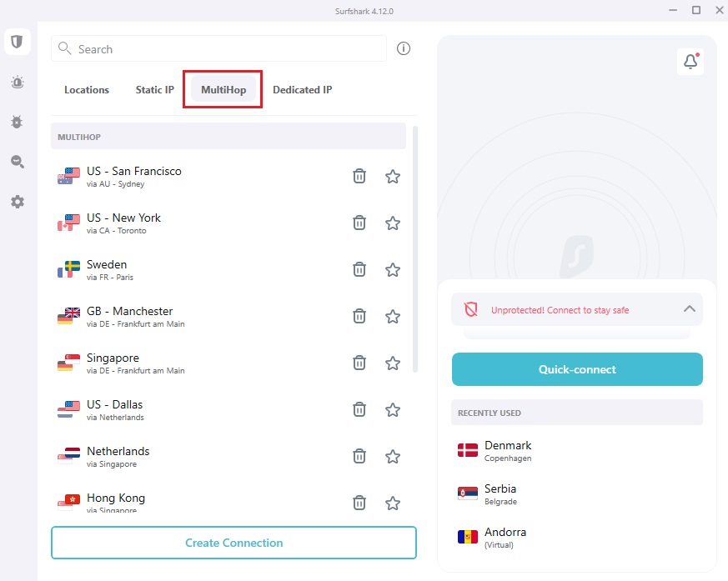Click the Quick-connect button
Image resolution: width=728 pixels, height=581 pixels.
tap(577, 369)
